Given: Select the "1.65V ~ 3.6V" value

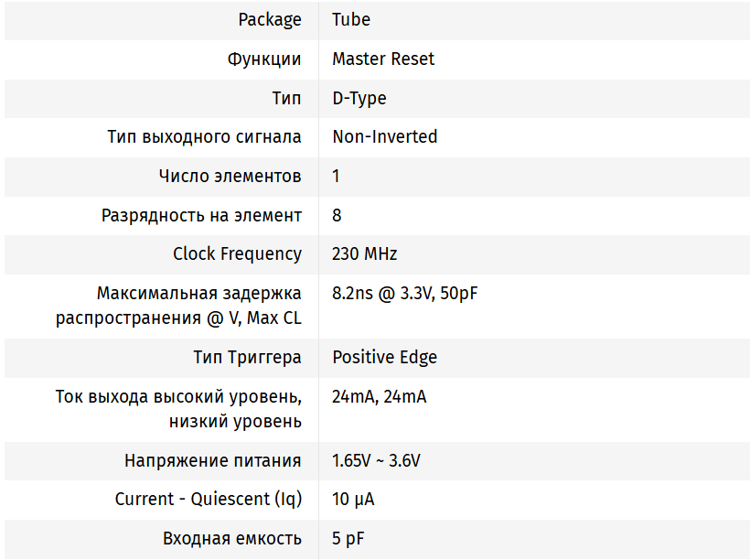Looking at the screenshot, I should (376, 460).
